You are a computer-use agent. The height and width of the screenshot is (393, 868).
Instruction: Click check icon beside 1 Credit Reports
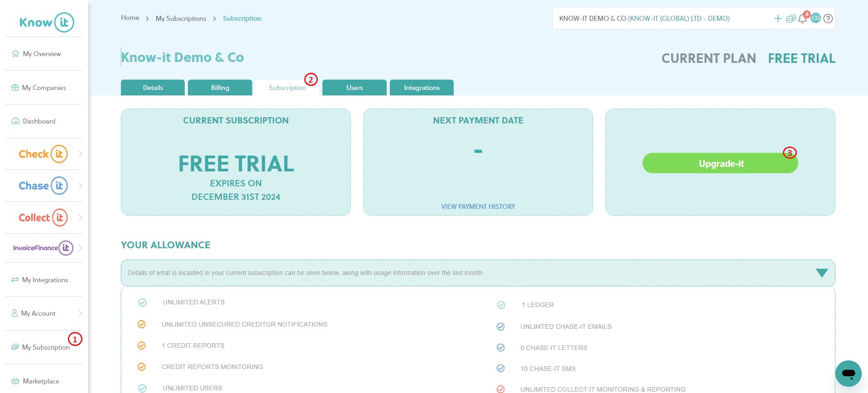pos(142,346)
